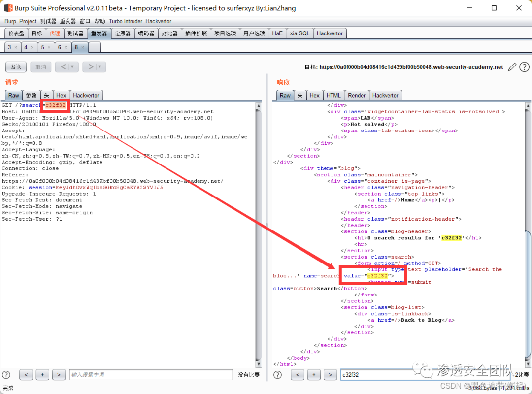Screen dimensions: 532x394
Task: Switch to the 插件扩展 extender tab
Action: [196, 33]
